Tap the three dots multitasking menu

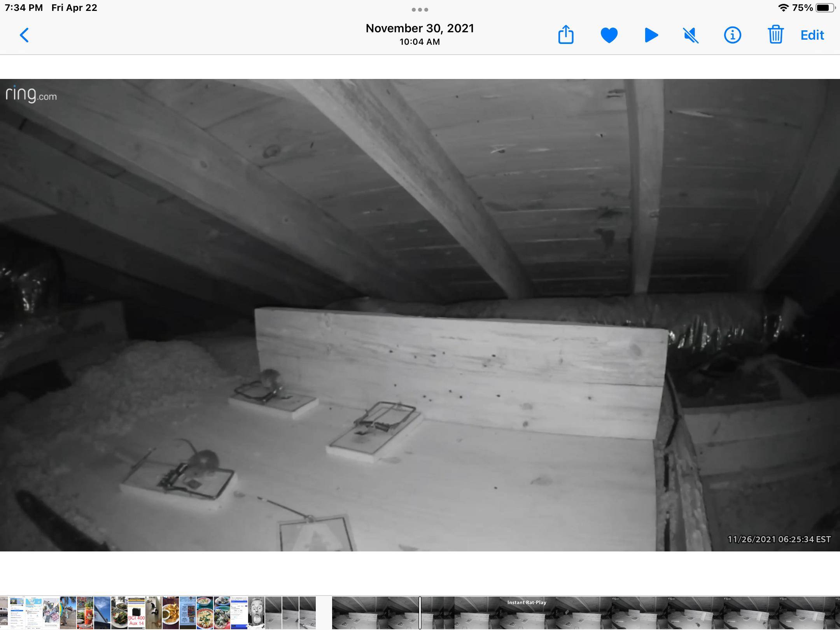coord(420,10)
